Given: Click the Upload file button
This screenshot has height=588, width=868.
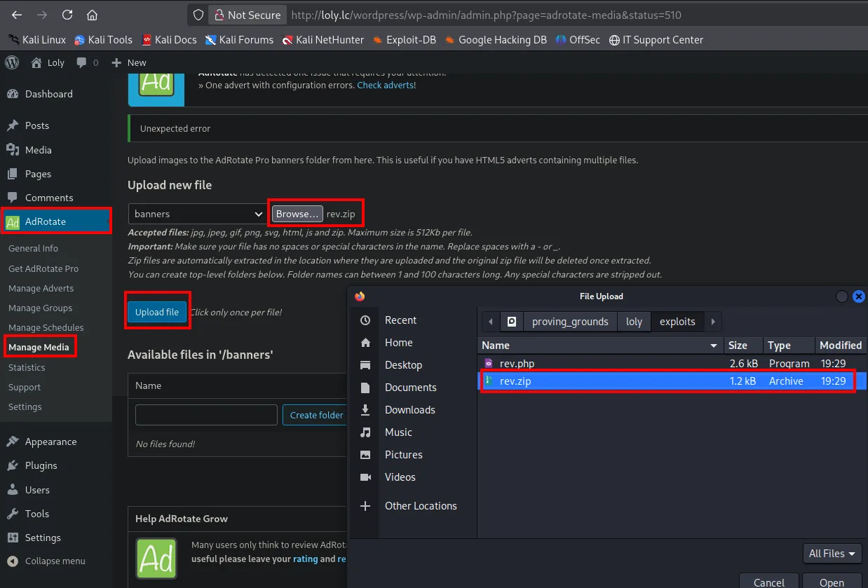Looking at the screenshot, I should click(x=157, y=312).
